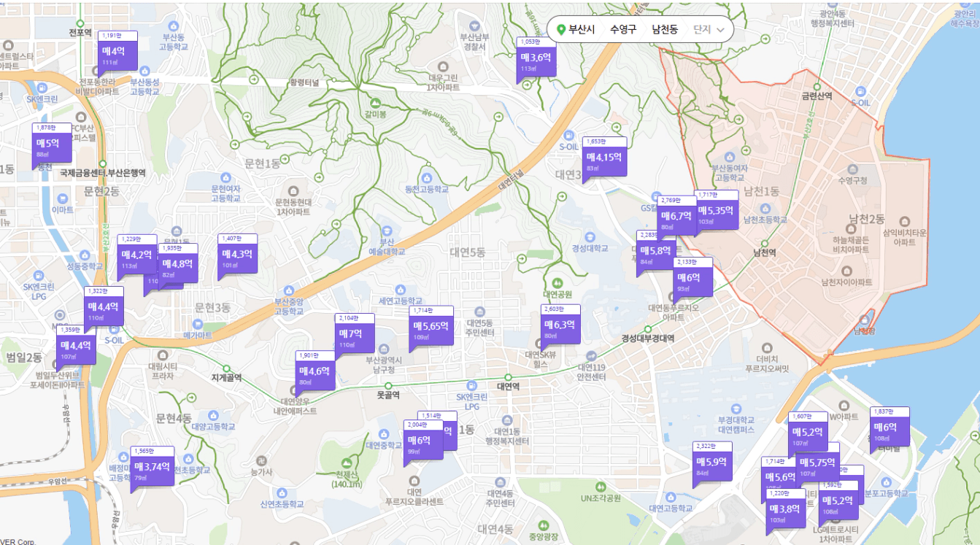Click the SK엔크린 LPG icon near 대연역
980x545 pixels.
[x=471, y=384]
